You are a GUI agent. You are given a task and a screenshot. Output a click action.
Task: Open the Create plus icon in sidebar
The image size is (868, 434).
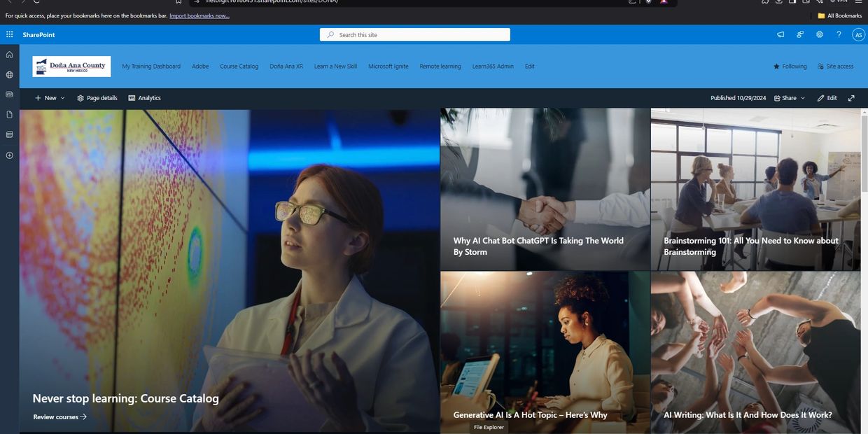pyautogui.click(x=9, y=155)
